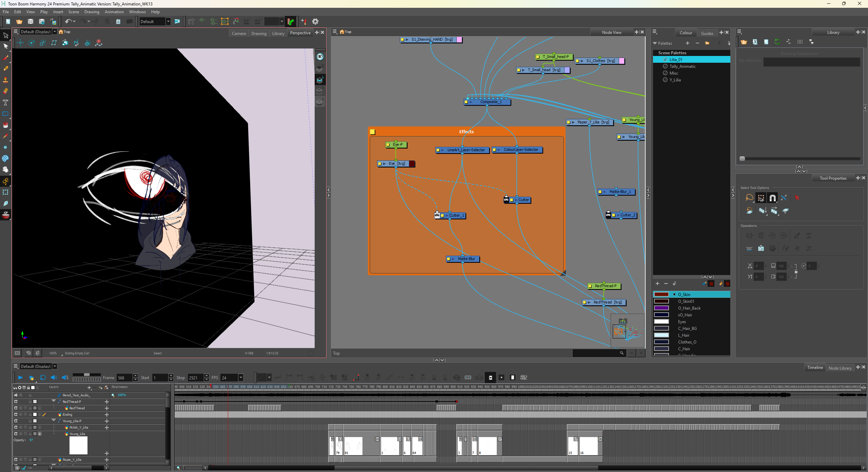Image resolution: width=868 pixels, height=472 pixels.
Task: Select the Tally_Animatic palette
Action: pyautogui.click(x=682, y=66)
